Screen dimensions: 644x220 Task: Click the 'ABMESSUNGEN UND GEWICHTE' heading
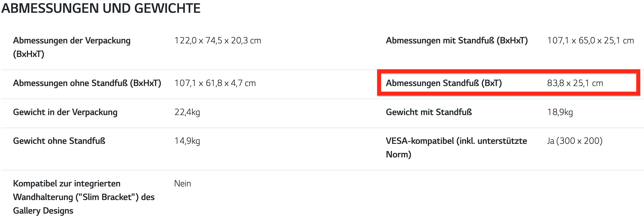point(101,9)
